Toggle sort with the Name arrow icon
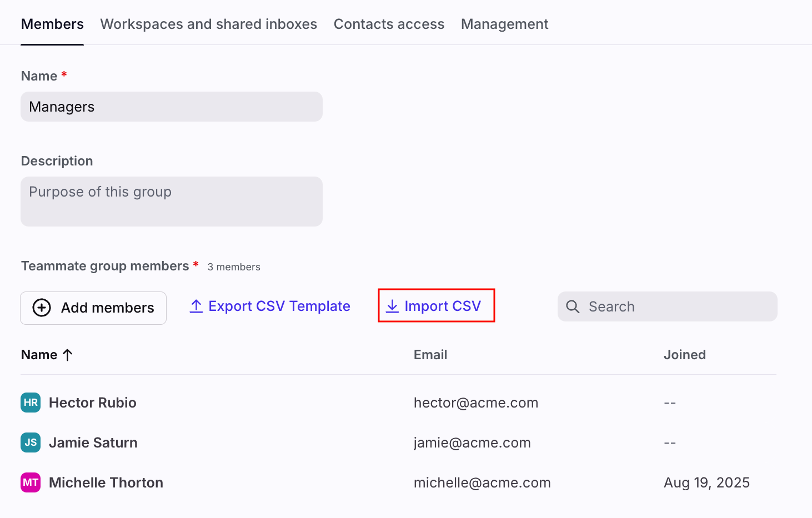 point(68,355)
